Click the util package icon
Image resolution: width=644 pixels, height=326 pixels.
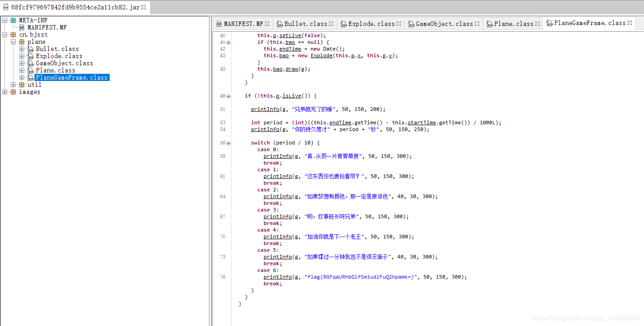(x=21, y=85)
